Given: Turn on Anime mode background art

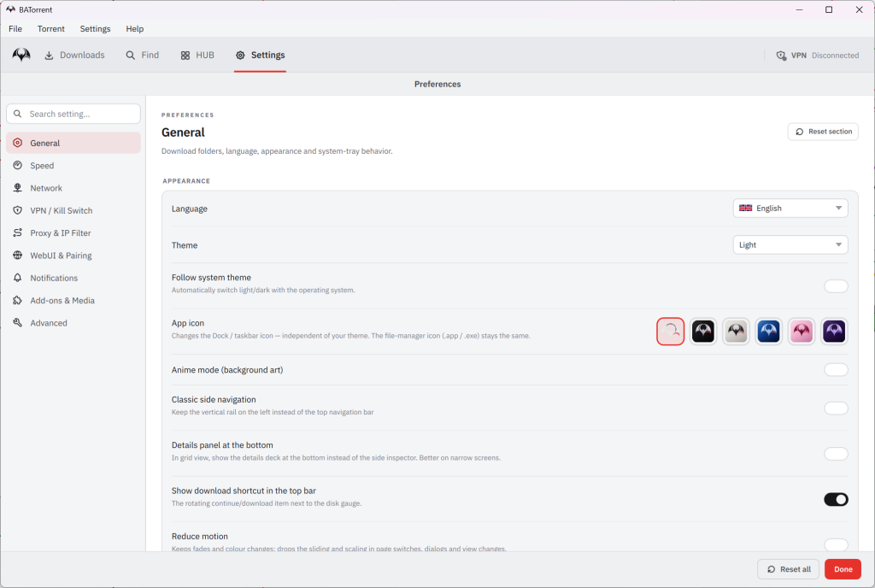Looking at the screenshot, I should coord(836,370).
